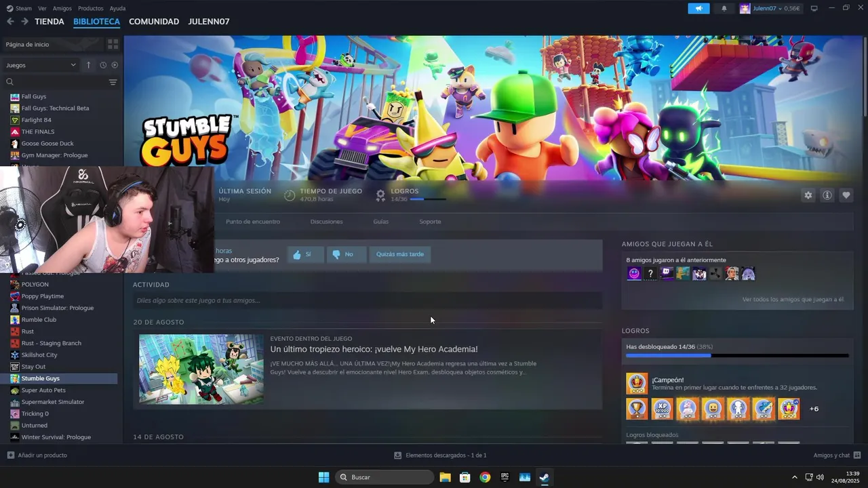Viewport: 868px width, 488px height.
Task: Open the question-mark friend avatar
Action: coord(650,274)
